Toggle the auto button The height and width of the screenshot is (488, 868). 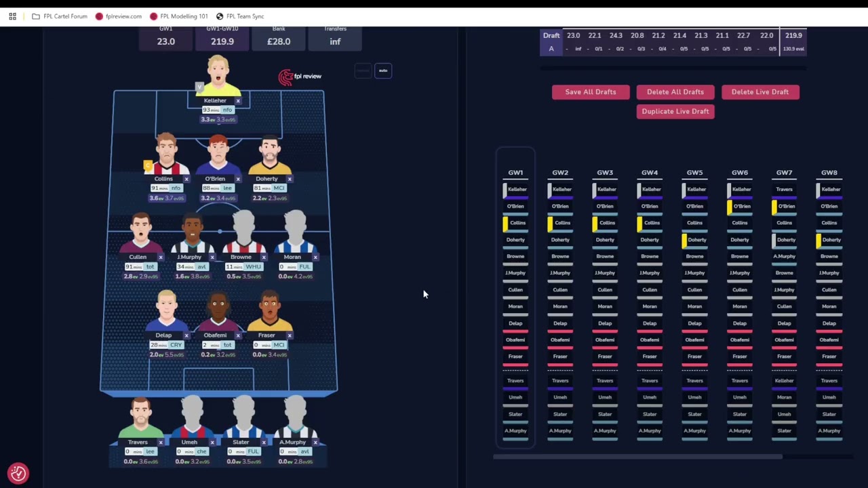click(x=383, y=70)
